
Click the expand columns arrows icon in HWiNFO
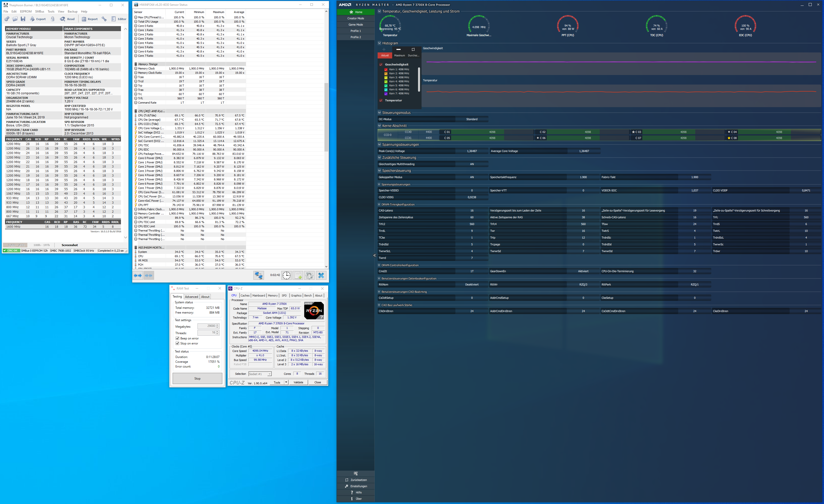(x=138, y=275)
